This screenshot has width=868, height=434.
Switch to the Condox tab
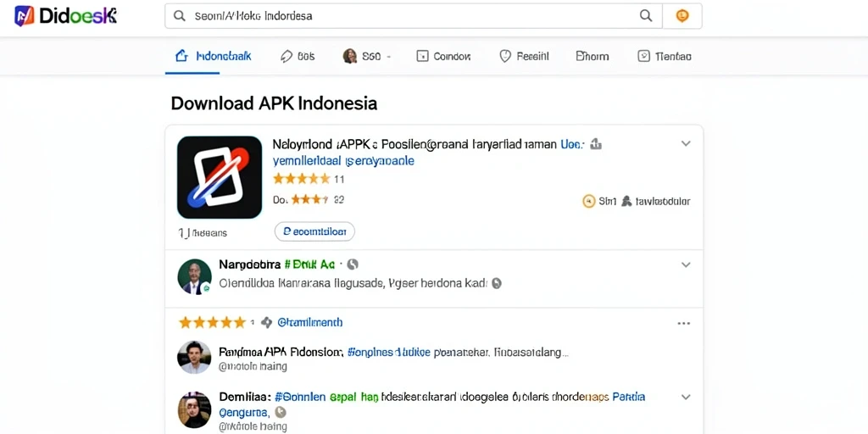(x=443, y=56)
